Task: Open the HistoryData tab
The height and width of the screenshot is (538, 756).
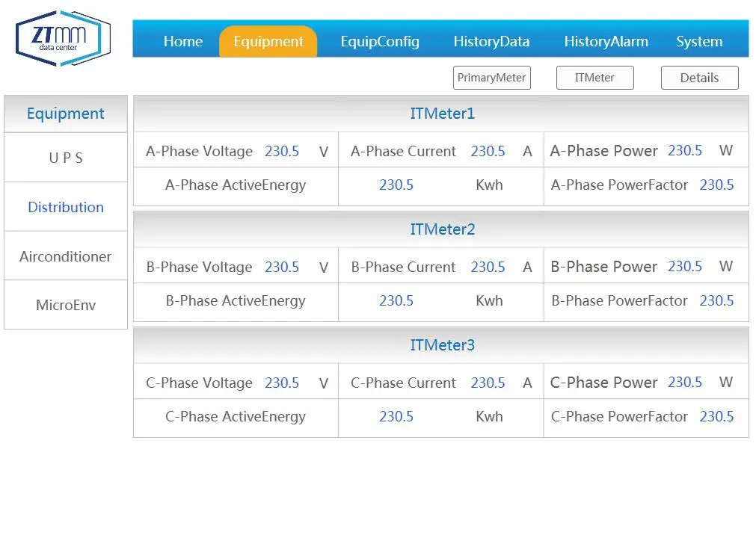Action: click(491, 42)
